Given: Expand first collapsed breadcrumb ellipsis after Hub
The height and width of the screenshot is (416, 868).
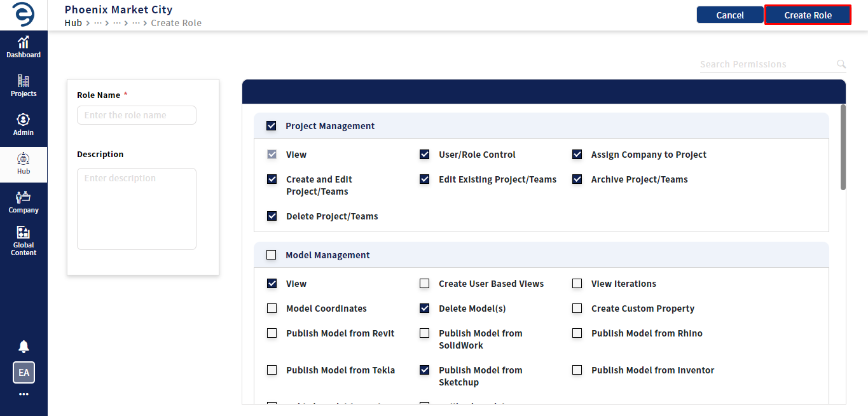Looking at the screenshot, I should (98, 23).
